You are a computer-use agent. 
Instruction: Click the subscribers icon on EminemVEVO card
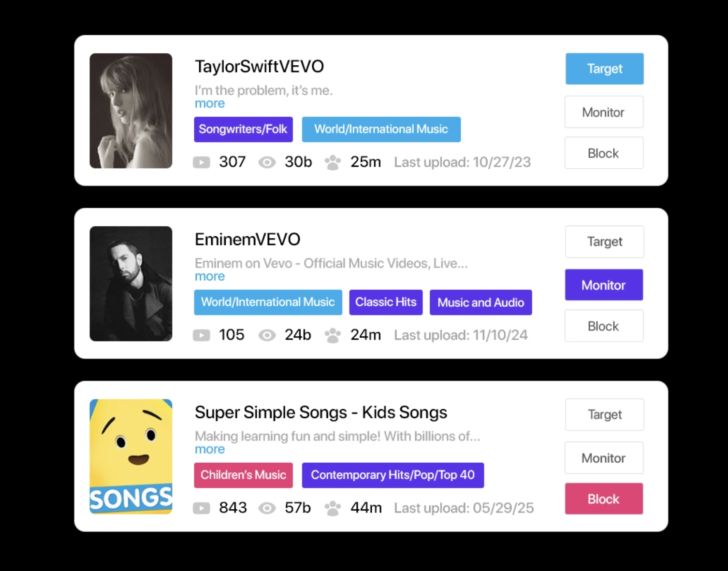point(333,335)
